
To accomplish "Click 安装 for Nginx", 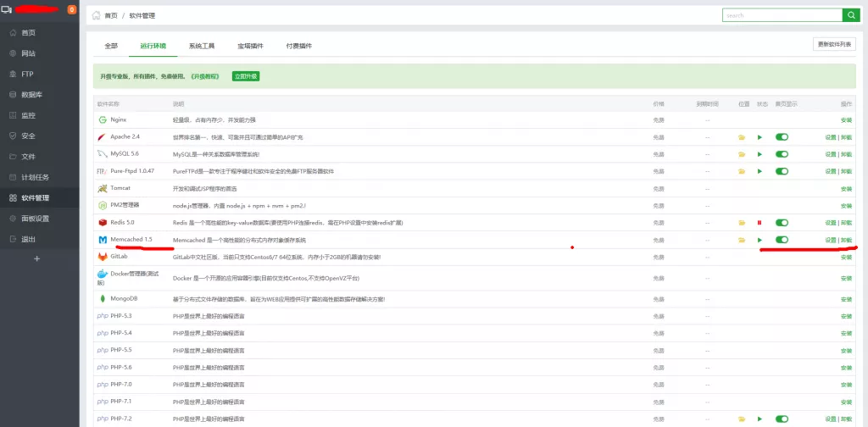I will [x=847, y=120].
